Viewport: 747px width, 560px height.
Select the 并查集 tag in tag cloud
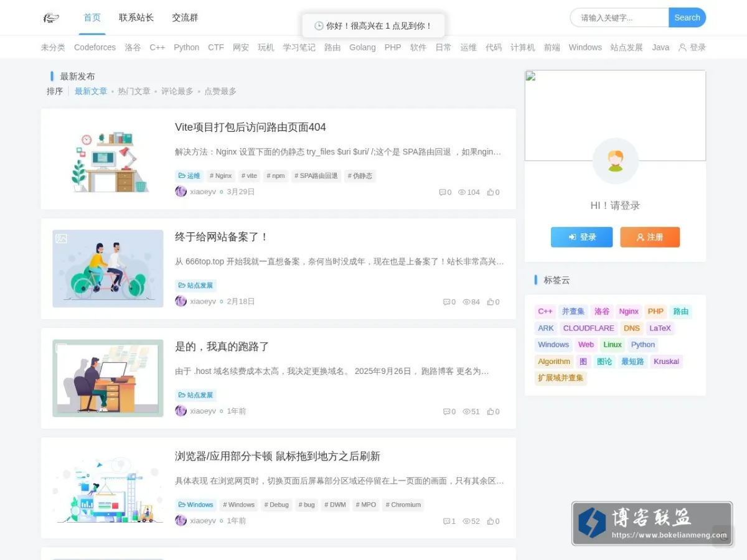[x=573, y=311]
